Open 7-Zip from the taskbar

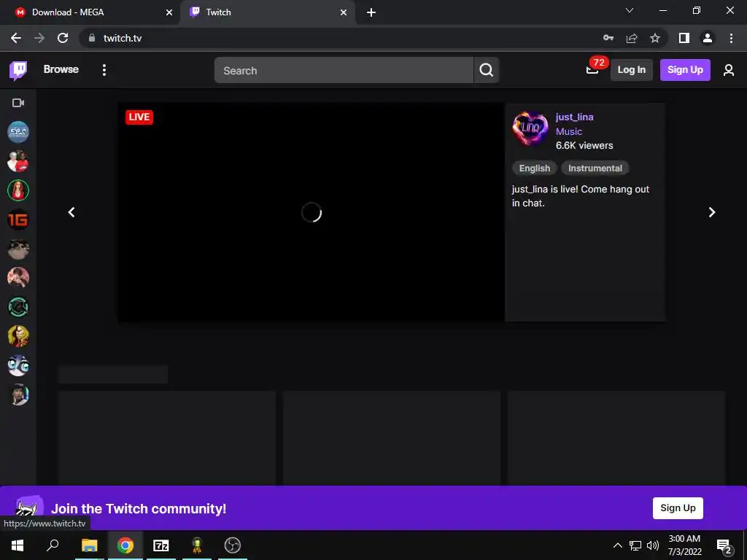point(161,545)
